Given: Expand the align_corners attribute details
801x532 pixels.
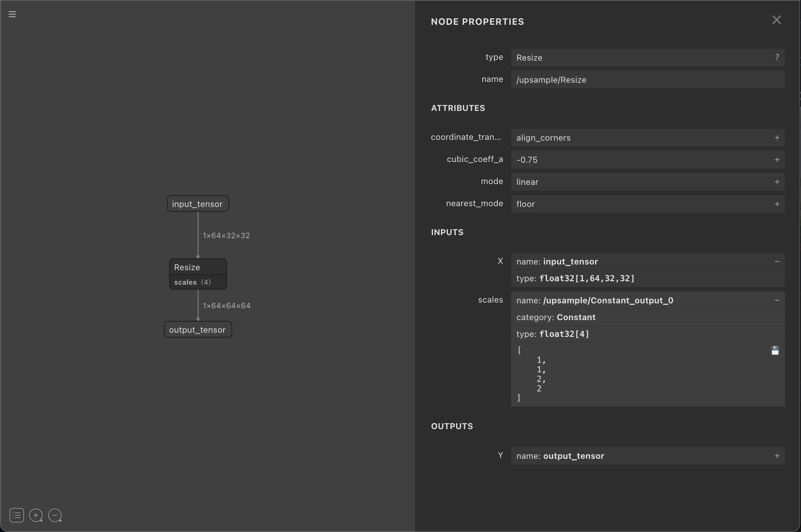Looking at the screenshot, I should [x=777, y=138].
